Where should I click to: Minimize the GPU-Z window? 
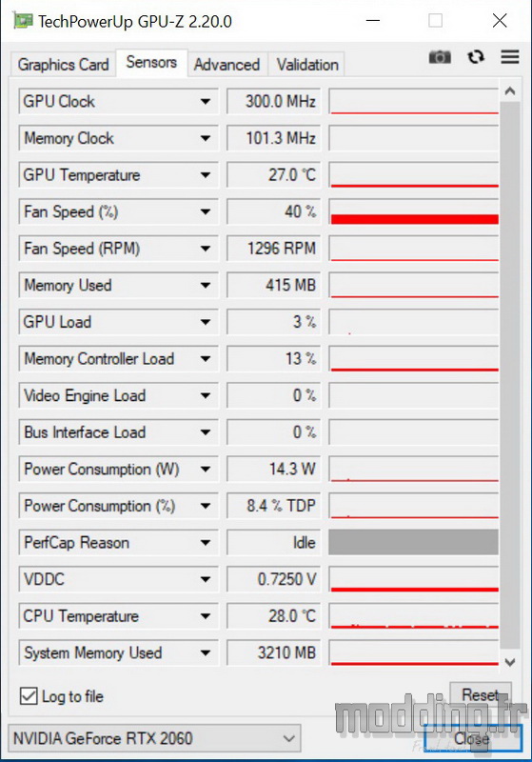point(372,20)
